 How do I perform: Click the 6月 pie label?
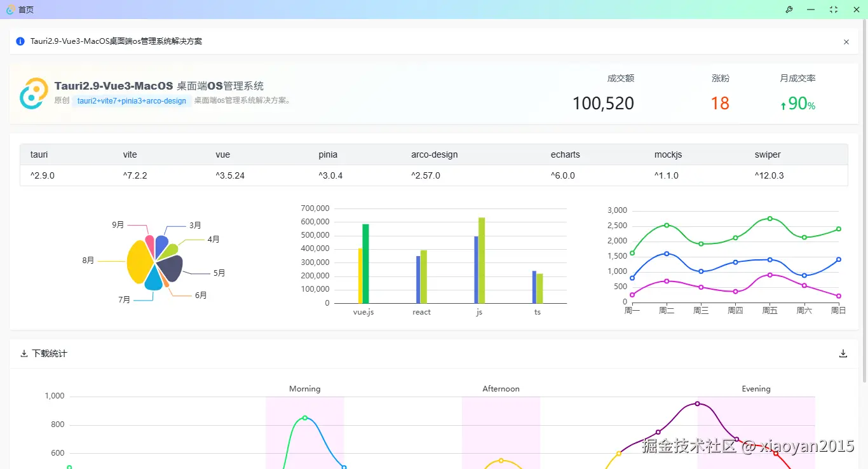point(201,296)
